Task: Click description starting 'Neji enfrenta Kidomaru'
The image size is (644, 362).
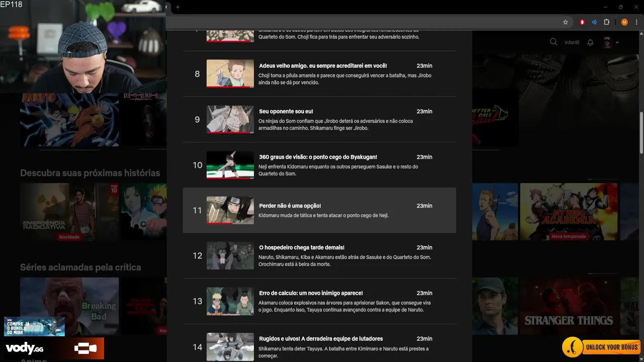Action: pyautogui.click(x=338, y=170)
